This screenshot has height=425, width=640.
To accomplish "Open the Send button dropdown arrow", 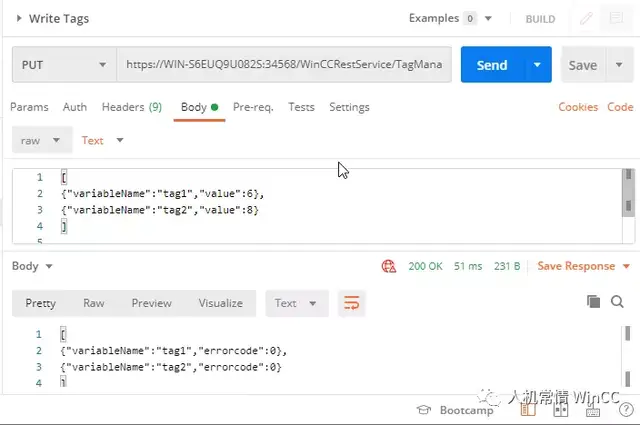I will click(538, 65).
